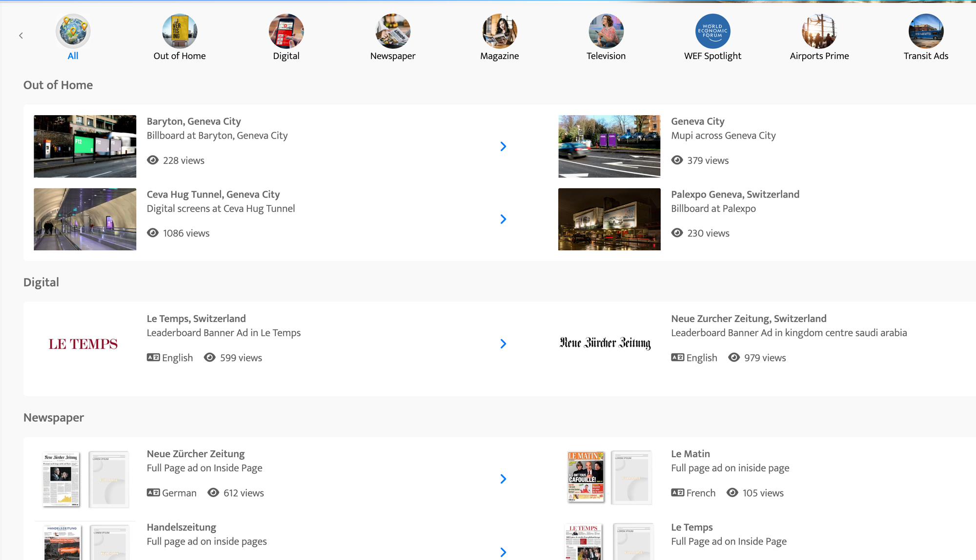Click 'Full page ad on inside pages' text
Screen dimensions: 976x560
207,541
